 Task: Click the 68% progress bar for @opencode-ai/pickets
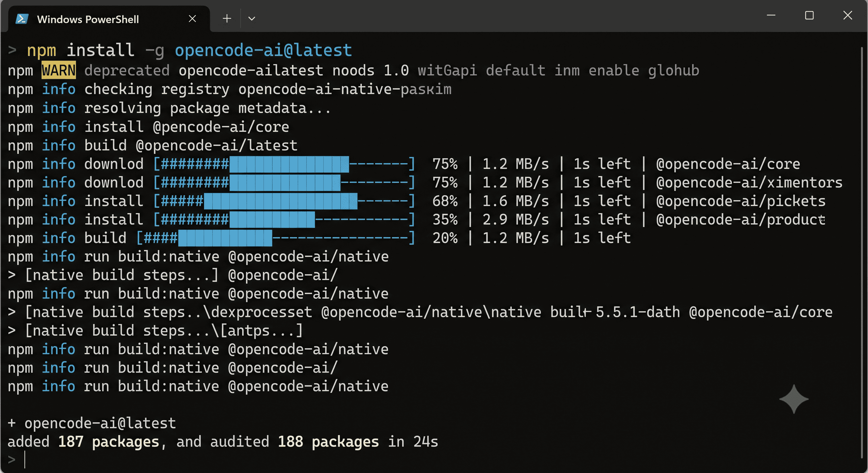[x=284, y=201]
